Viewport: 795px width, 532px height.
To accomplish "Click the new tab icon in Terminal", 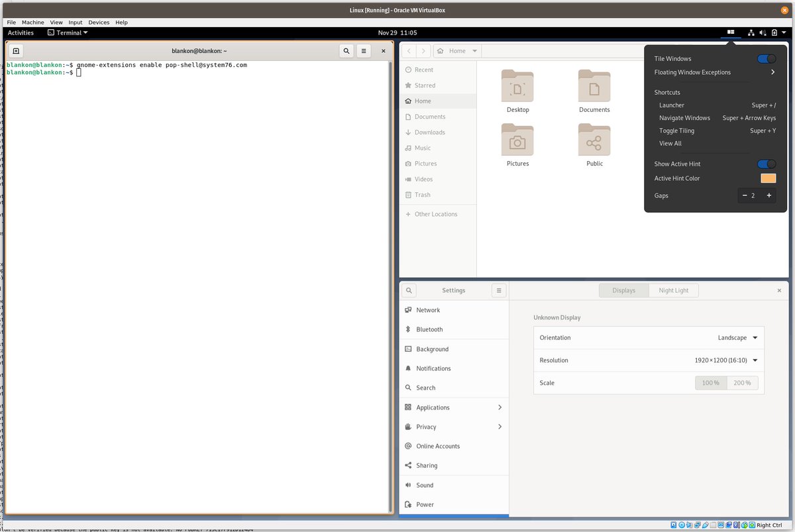I will point(16,51).
